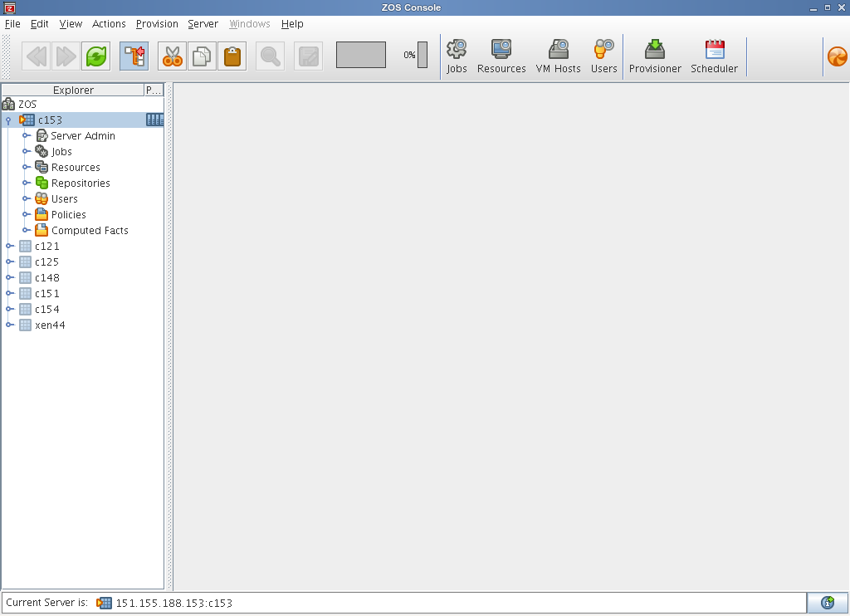Open the Users monitor toolbar icon
850x616 pixels.
pyautogui.click(x=604, y=56)
